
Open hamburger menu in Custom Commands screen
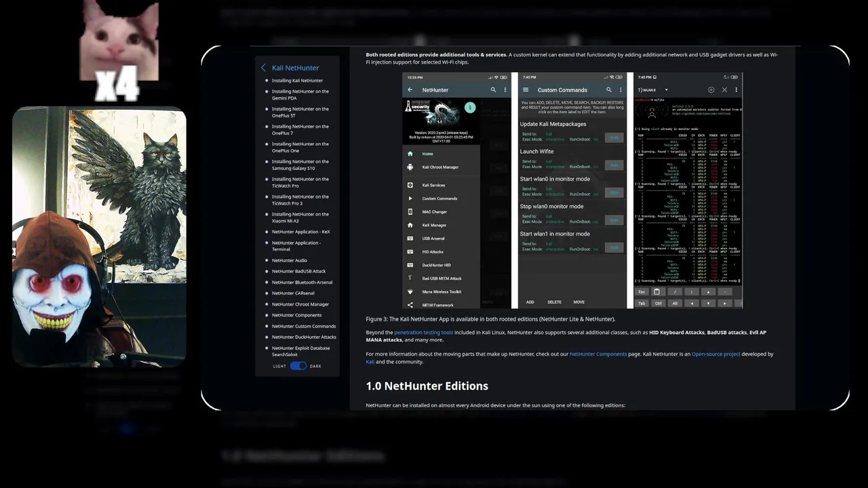526,89
